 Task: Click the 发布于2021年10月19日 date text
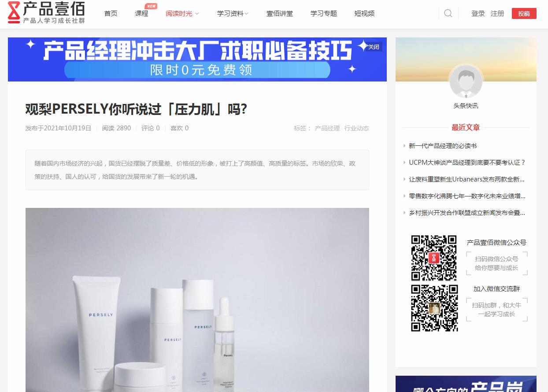[x=58, y=128]
